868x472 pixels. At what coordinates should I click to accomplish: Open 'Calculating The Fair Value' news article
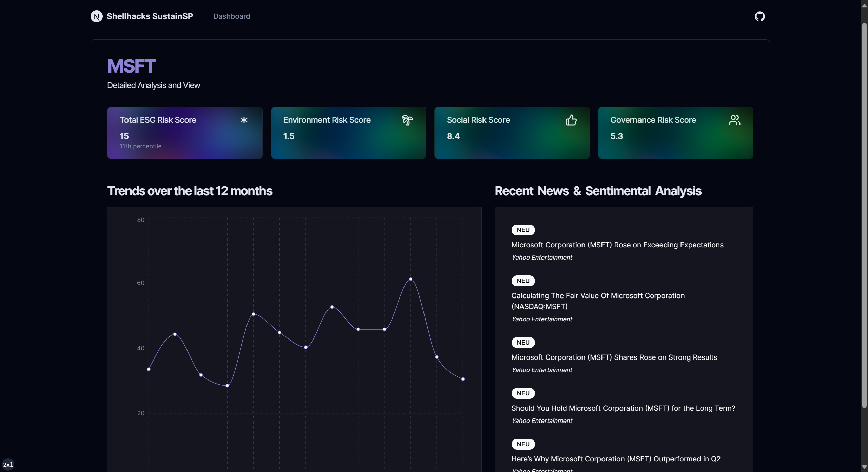pyautogui.click(x=597, y=301)
